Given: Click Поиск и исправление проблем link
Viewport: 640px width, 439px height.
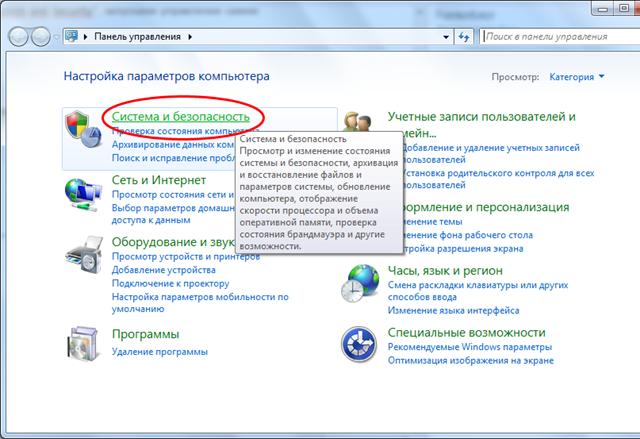Looking at the screenshot, I should (173, 158).
